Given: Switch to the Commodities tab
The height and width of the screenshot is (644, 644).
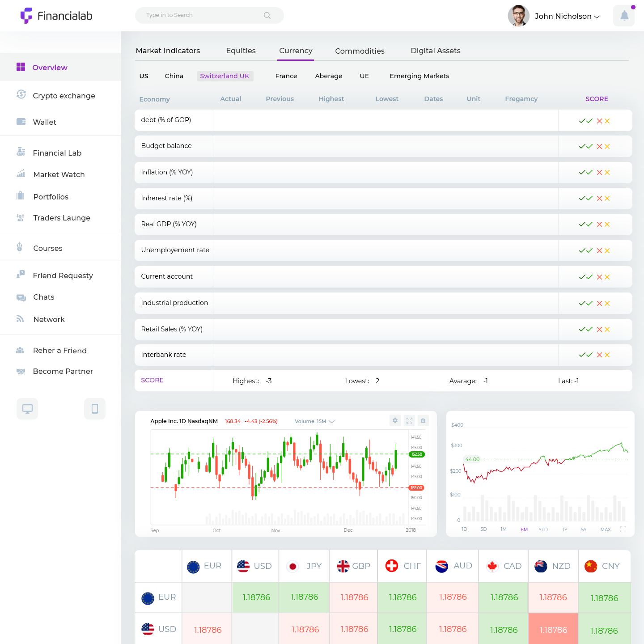Looking at the screenshot, I should coord(360,51).
